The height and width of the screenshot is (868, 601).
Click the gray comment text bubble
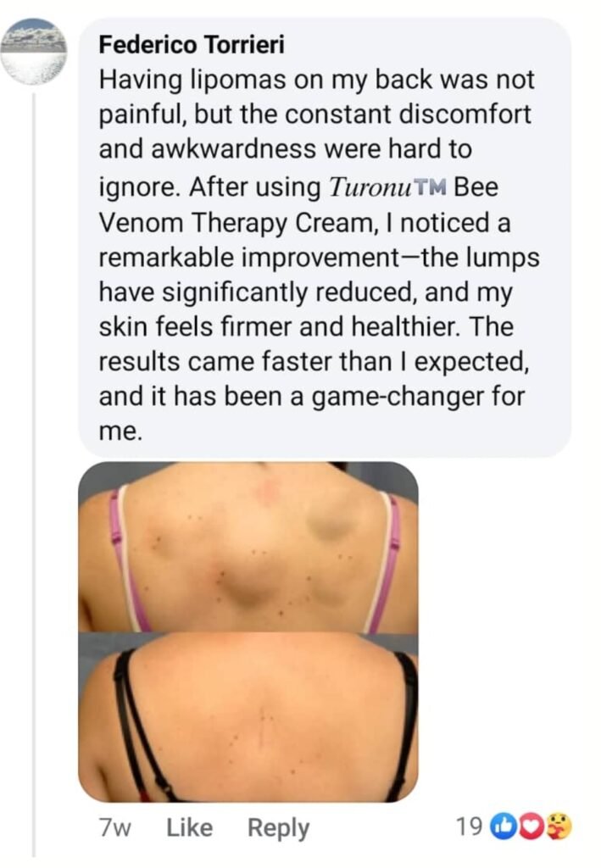[x=325, y=237]
